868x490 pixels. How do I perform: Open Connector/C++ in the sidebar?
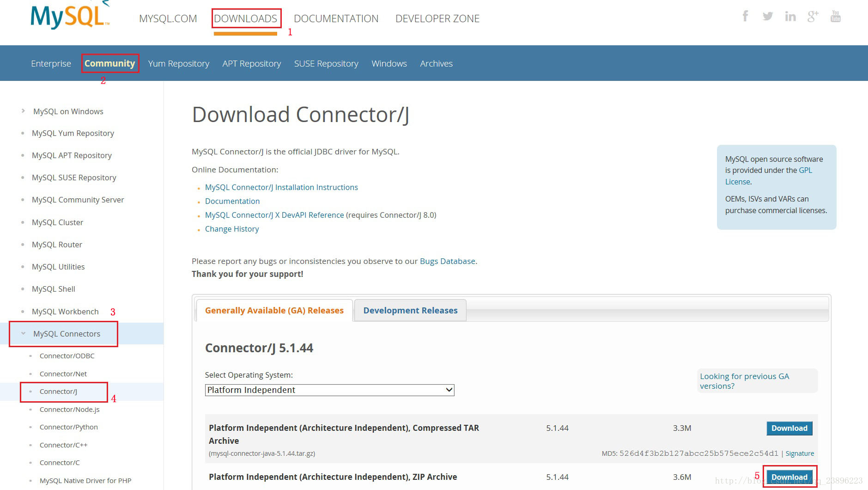(x=63, y=445)
